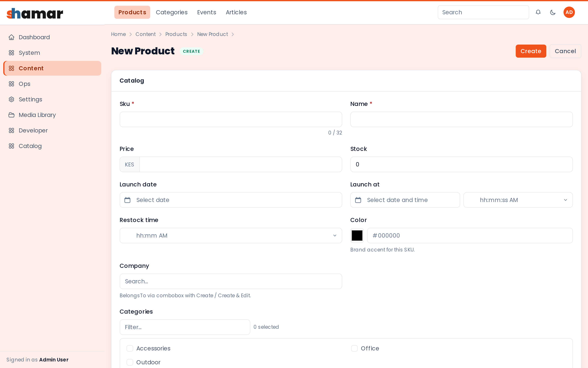588x368 pixels.
Task: Switch to the Products tab
Action: [x=132, y=12]
